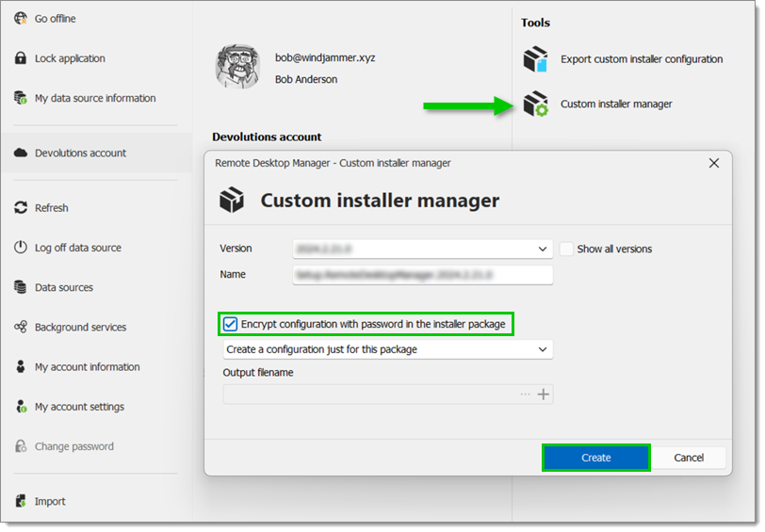Screen dimensions: 765x532
Task: Open My data source information entry
Action: [x=95, y=98]
